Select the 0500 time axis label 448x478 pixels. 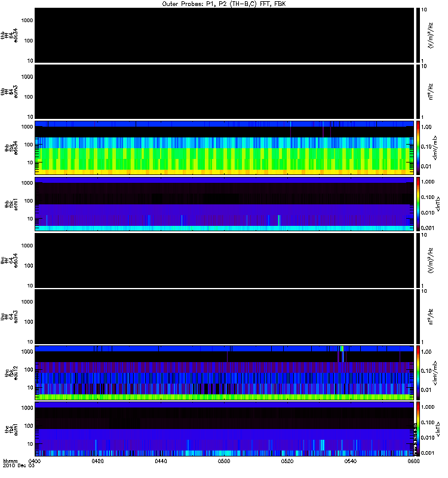(224, 461)
